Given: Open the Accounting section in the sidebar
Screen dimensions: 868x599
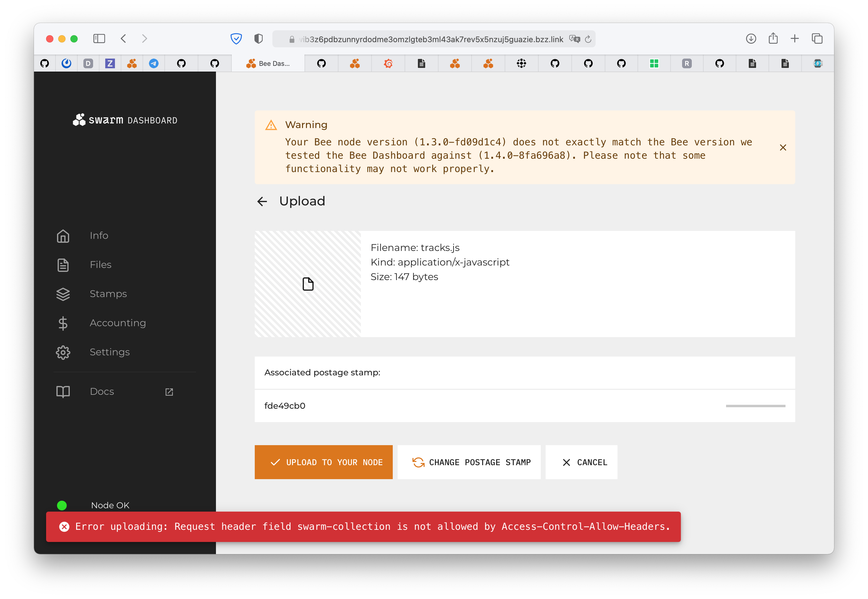Looking at the screenshot, I should click(x=118, y=323).
